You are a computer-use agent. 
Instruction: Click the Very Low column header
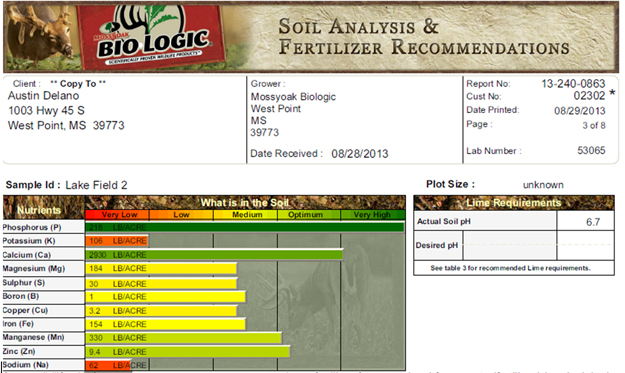pyautogui.click(x=118, y=215)
